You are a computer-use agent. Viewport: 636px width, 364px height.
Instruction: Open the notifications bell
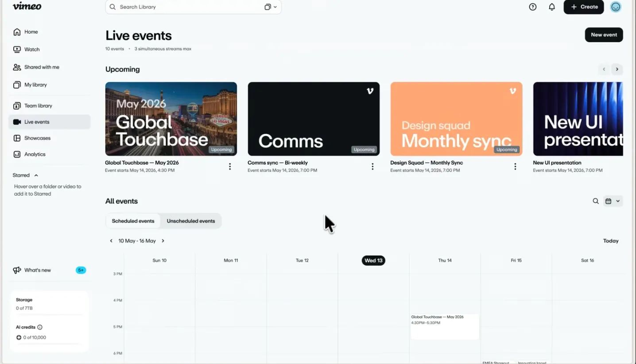pos(552,7)
